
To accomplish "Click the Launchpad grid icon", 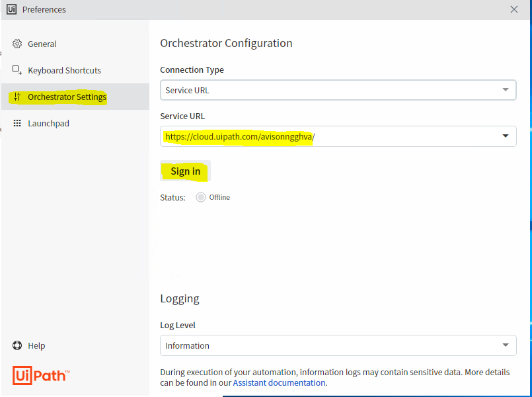I will click(17, 123).
